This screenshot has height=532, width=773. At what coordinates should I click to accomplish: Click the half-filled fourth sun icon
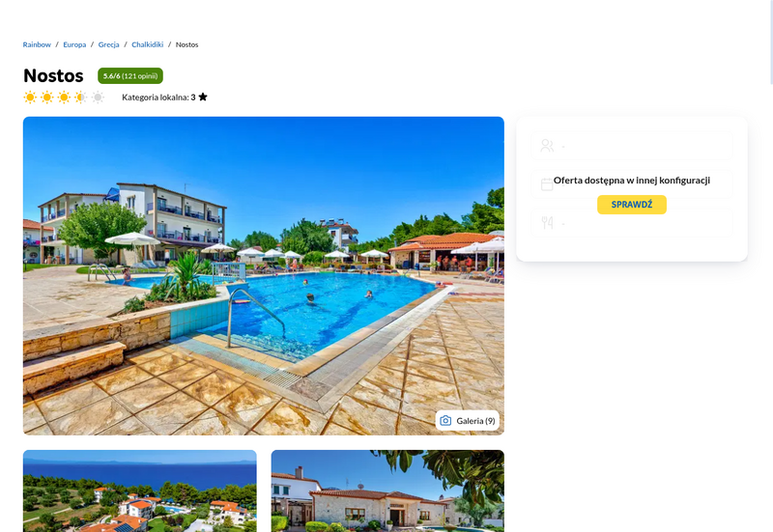tap(81, 98)
